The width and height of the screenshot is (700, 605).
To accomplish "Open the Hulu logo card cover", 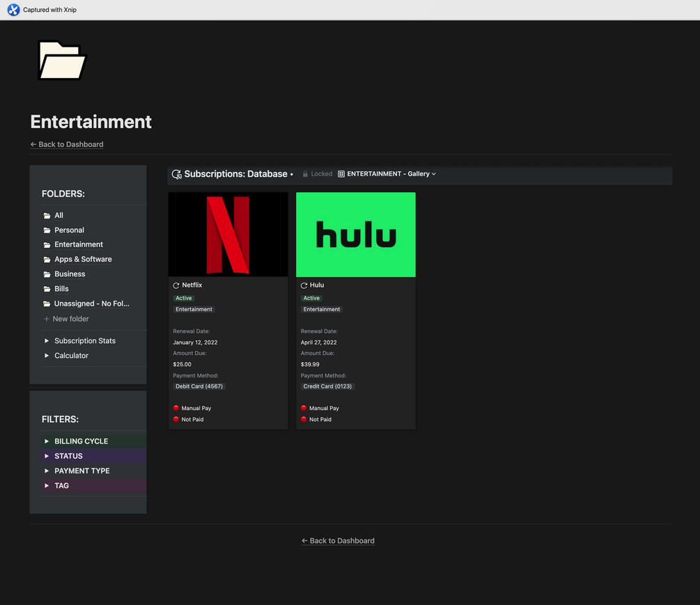I will point(356,235).
